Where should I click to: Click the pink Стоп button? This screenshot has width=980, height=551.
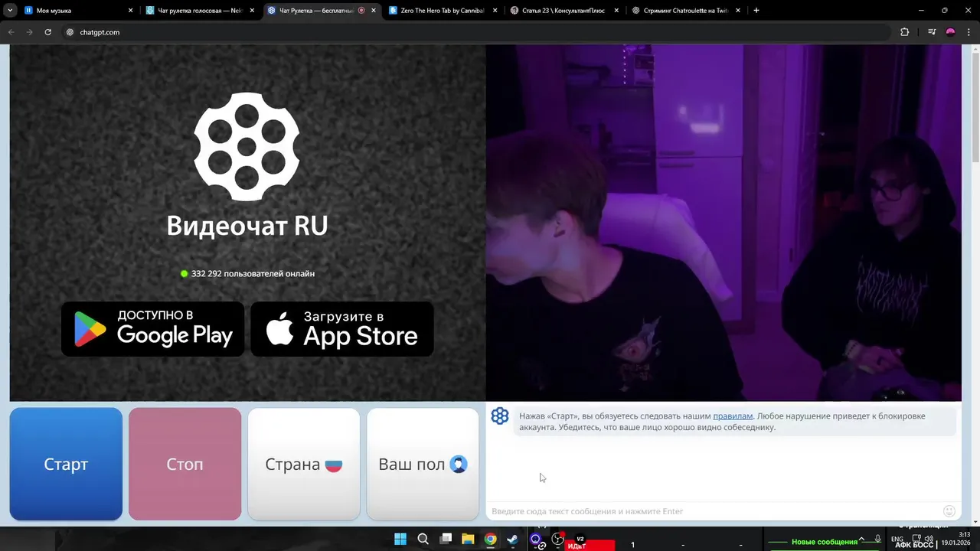click(x=185, y=464)
